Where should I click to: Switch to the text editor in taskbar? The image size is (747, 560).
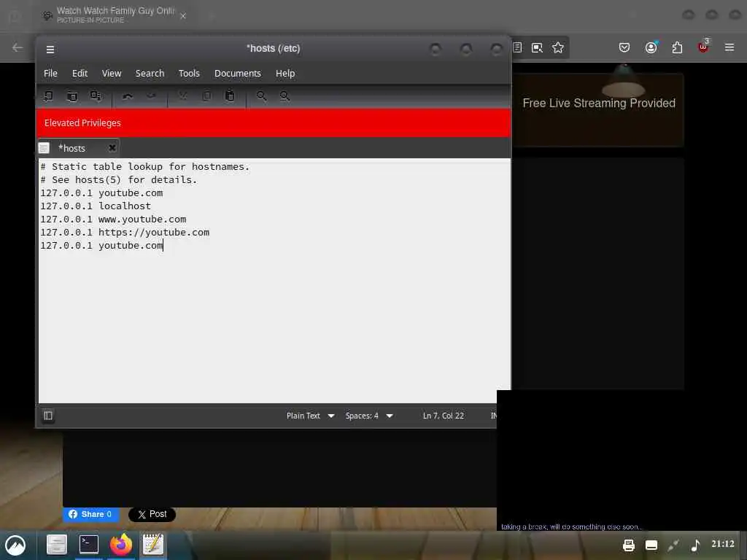pos(153,545)
